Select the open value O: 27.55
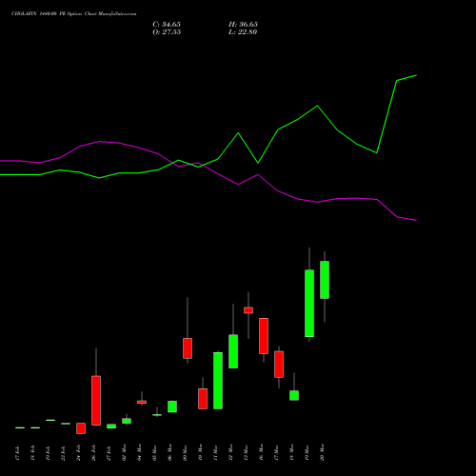 167,32
